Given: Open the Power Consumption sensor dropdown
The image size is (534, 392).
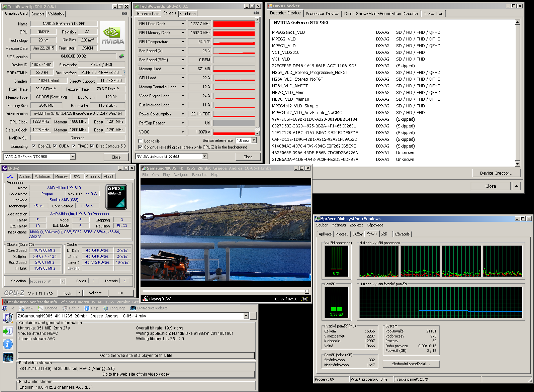Looking at the screenshot, I should click(183, 114).
